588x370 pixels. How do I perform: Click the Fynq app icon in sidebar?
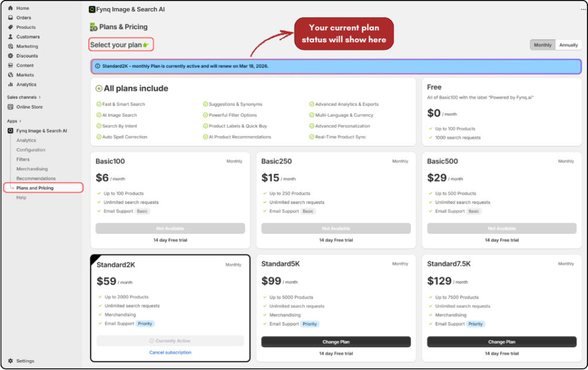coord(10,130)
